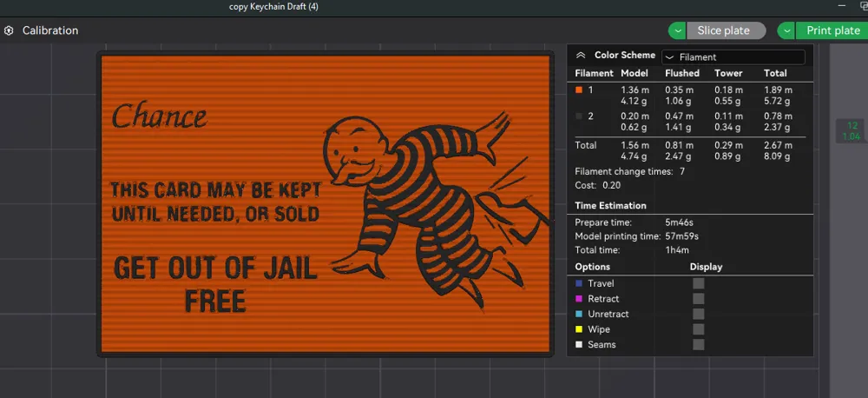Screen dimensions: 868x398
Task: Enable the Seams display checkbox
Action: (x=699, y=344)
